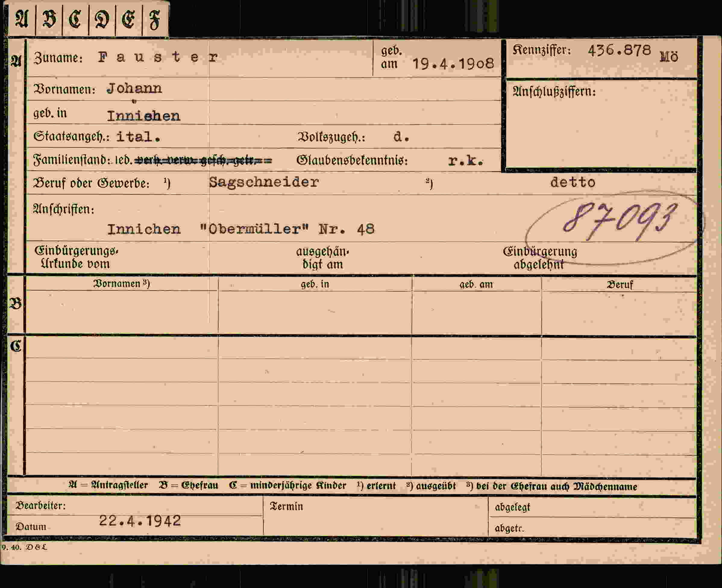This screenshot has width=722, height=588.
Task: Click the 'Beruf oder Gewerbe:' label
Action: [92, 183]
